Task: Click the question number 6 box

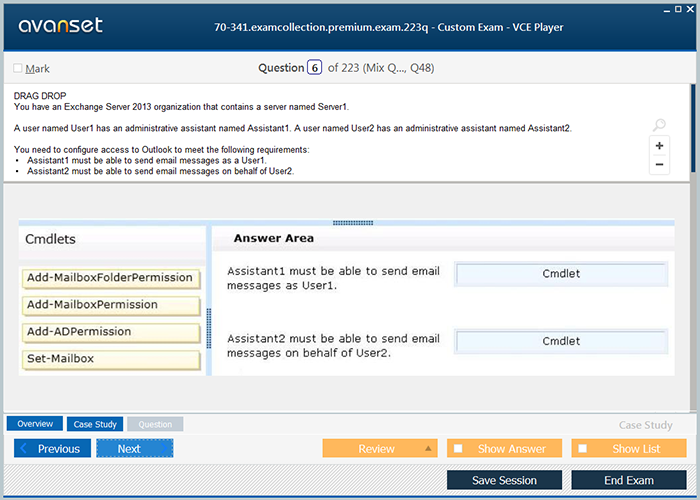Action: click(314, 68)
